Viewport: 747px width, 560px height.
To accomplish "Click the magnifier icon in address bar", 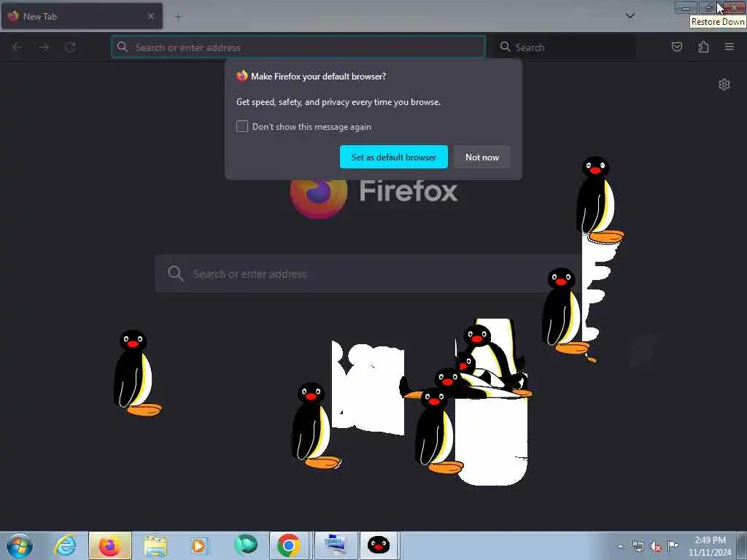I will click(123, 47).
